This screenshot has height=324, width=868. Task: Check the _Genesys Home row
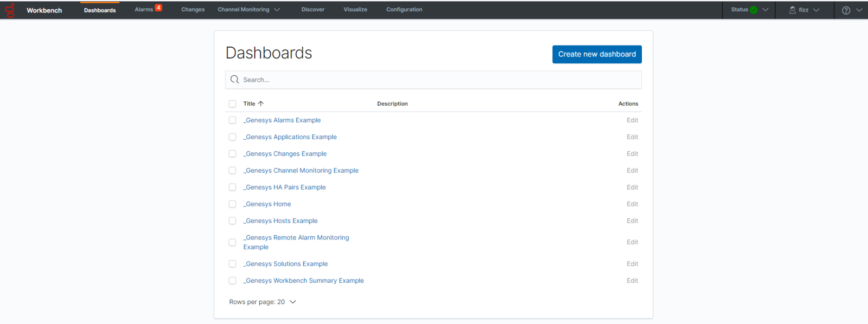[x=232, y=204]
